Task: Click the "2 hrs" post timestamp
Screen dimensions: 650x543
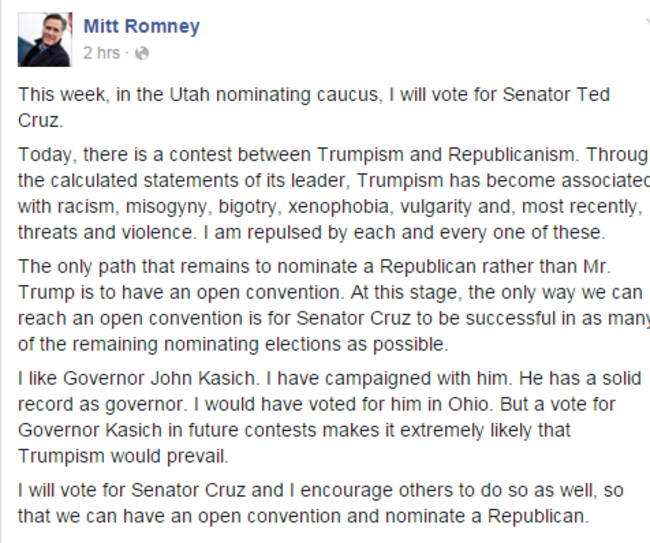Action: tap(103, 52)
